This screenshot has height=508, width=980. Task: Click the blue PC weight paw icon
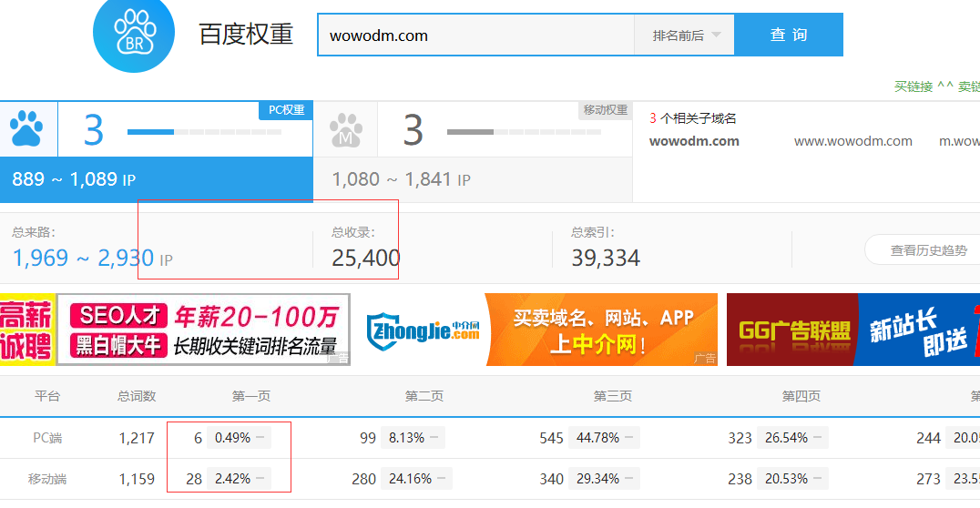pos(27,128)
